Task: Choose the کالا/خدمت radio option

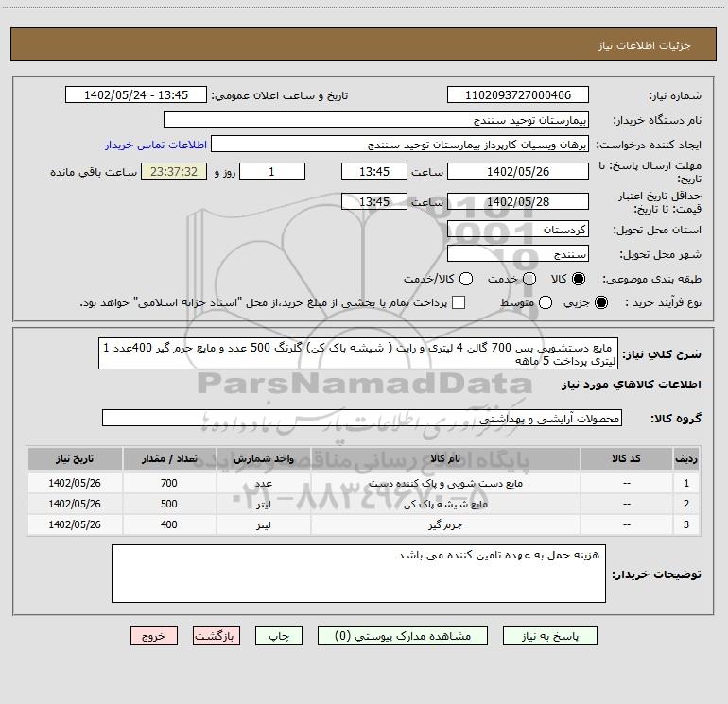Action: click(462, 280)
